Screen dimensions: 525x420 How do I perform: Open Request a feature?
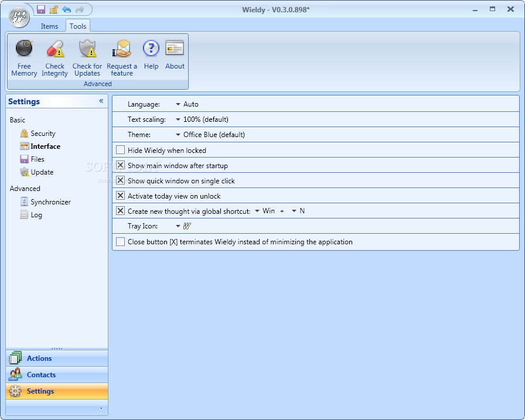(x=122, y=58)
